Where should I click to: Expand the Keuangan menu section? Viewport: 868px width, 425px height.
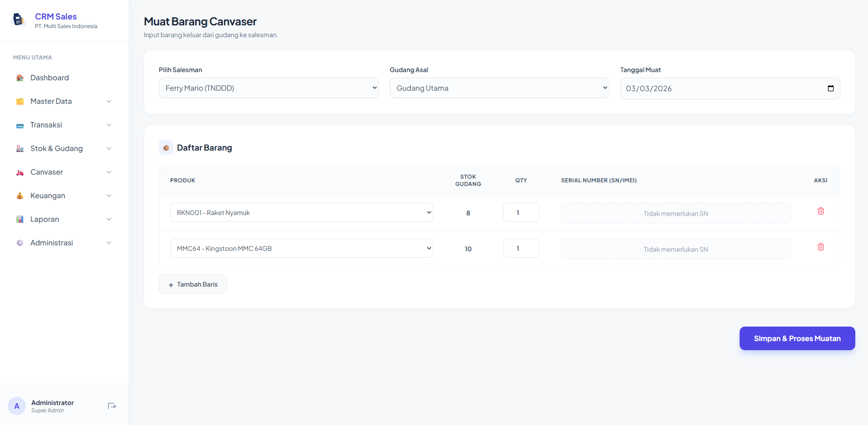click(x=64, y=196)
